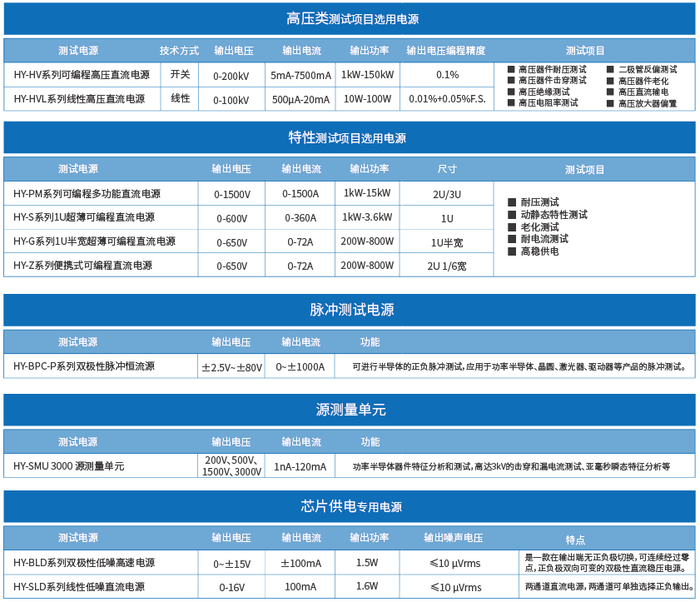
Task: Select the 脉冲测试电源 section banner
Action: click(350, 310)
